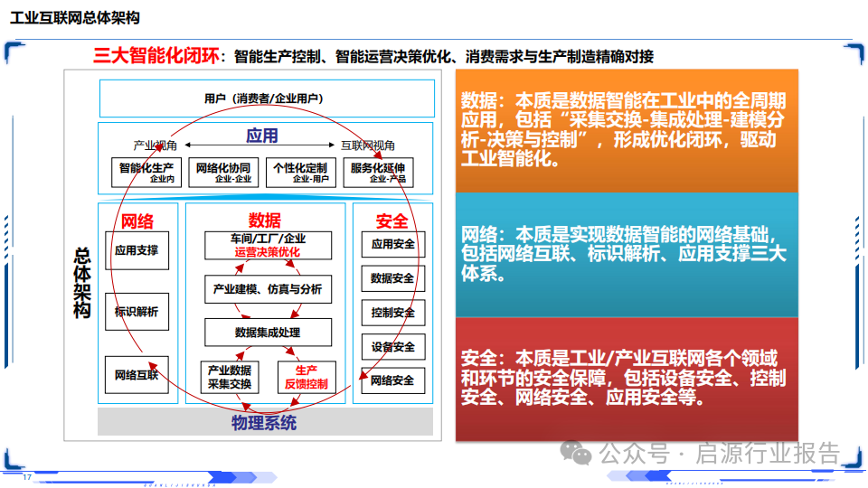Select the red 数据 column heading
The image size is (868, 488).
265,221
